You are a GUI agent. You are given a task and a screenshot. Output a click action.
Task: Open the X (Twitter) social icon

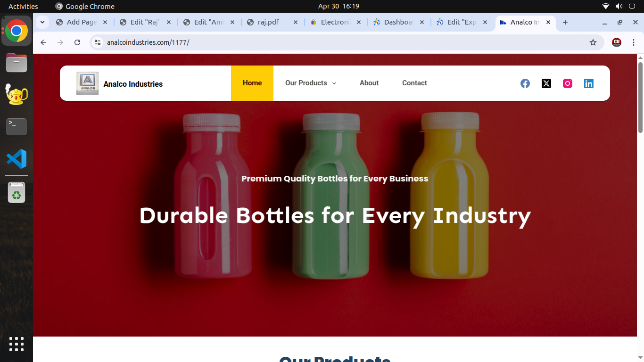(x=546, y=83)
